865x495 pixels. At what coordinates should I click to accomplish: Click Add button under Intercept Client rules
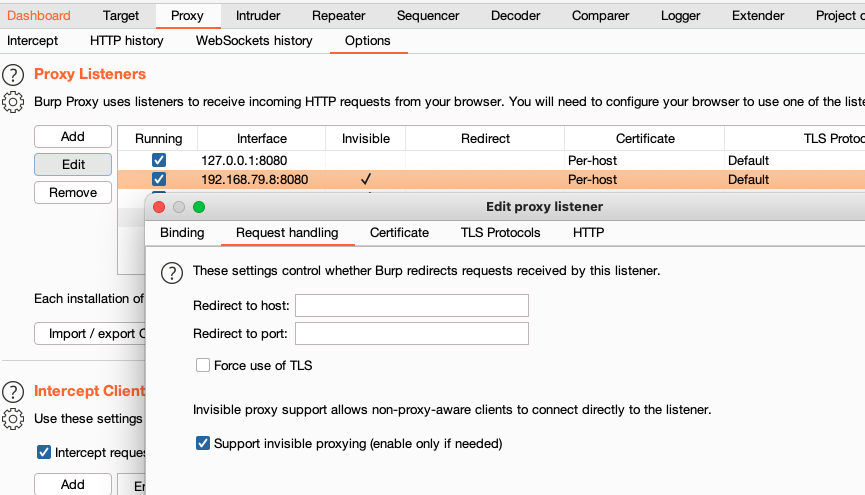pos(73,484)
